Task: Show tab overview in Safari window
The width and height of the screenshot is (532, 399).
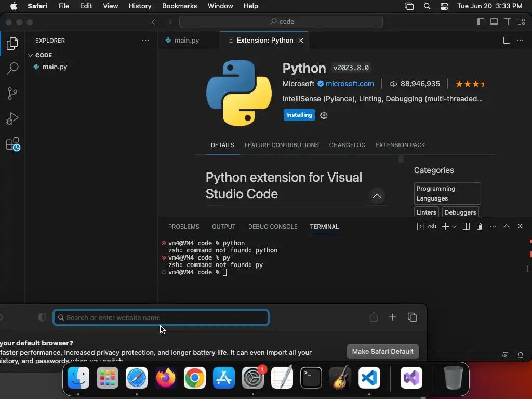Action: point(412,317)
